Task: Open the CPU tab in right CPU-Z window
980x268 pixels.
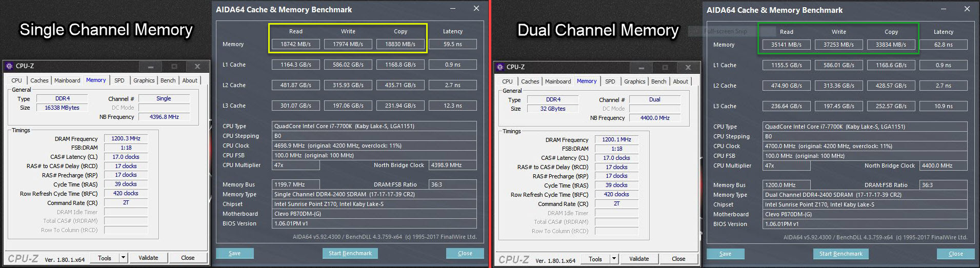Action: coord(508,81)
